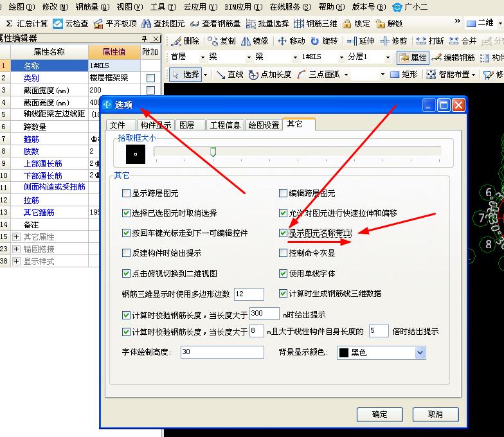Toggle 计算时生成钢筋线三维数据 checkbox
Viewport: 504px width, 437px height.
[x=283, y=293]
